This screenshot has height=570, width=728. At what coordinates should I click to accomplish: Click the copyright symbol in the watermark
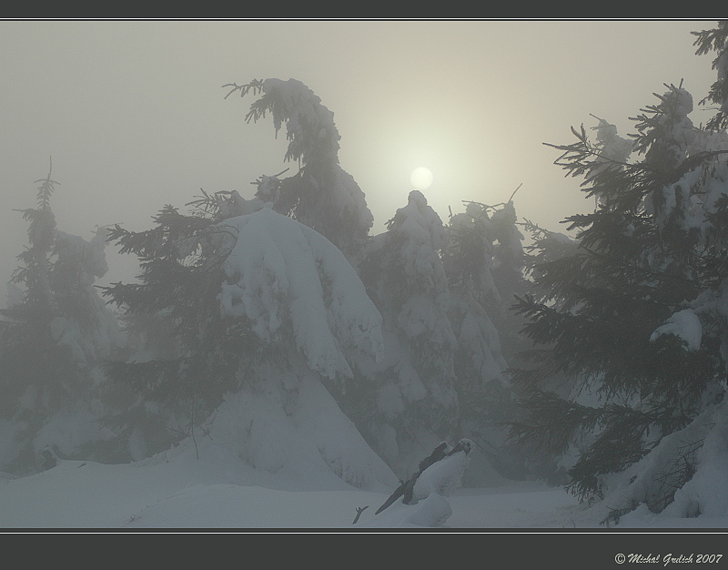[x=620, y=558]
